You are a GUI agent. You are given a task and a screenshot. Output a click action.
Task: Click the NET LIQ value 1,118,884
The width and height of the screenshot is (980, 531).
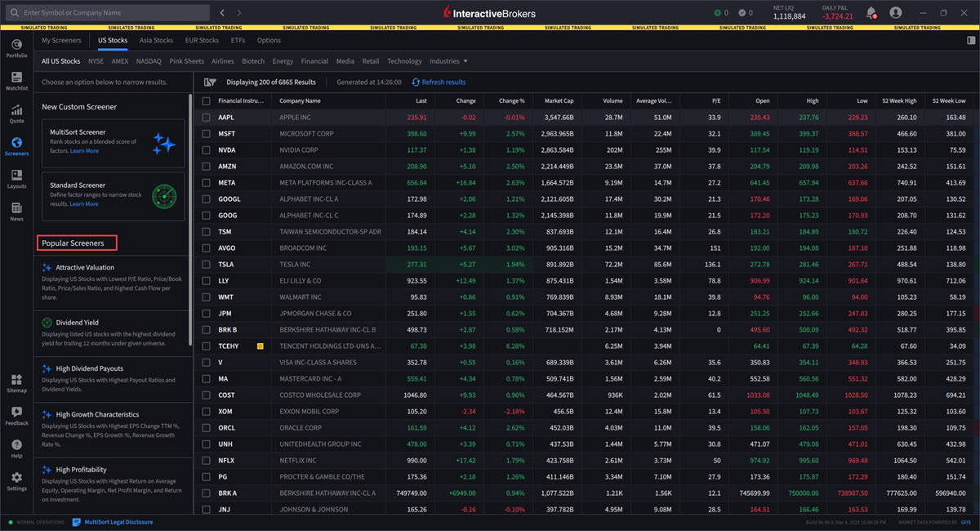click(789, 16)
